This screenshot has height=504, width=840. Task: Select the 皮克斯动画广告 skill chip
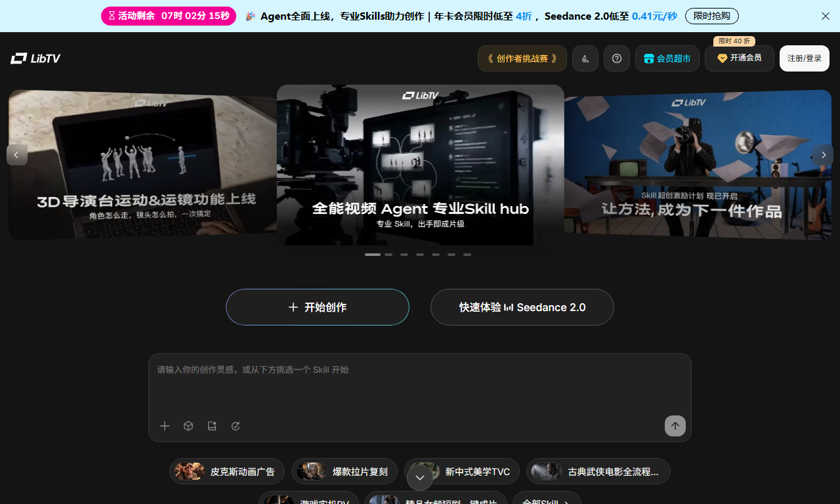pyautogui.click(x=227, y=471)
